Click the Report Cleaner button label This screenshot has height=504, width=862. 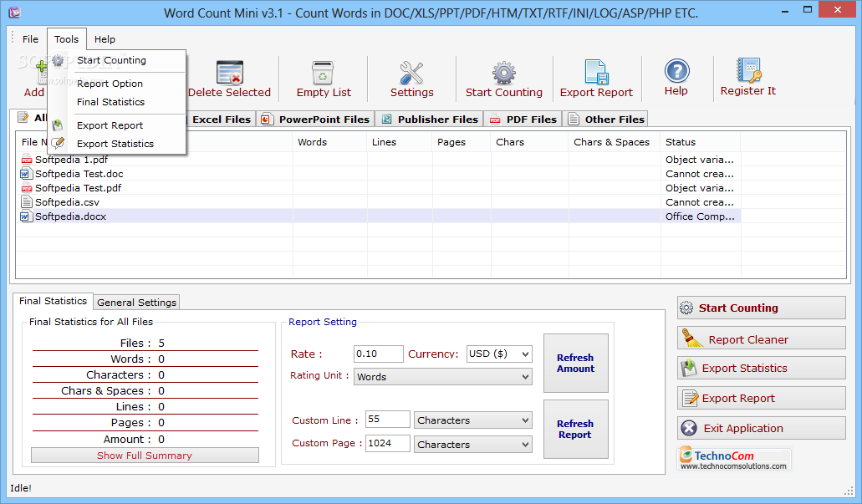point(748,339)
